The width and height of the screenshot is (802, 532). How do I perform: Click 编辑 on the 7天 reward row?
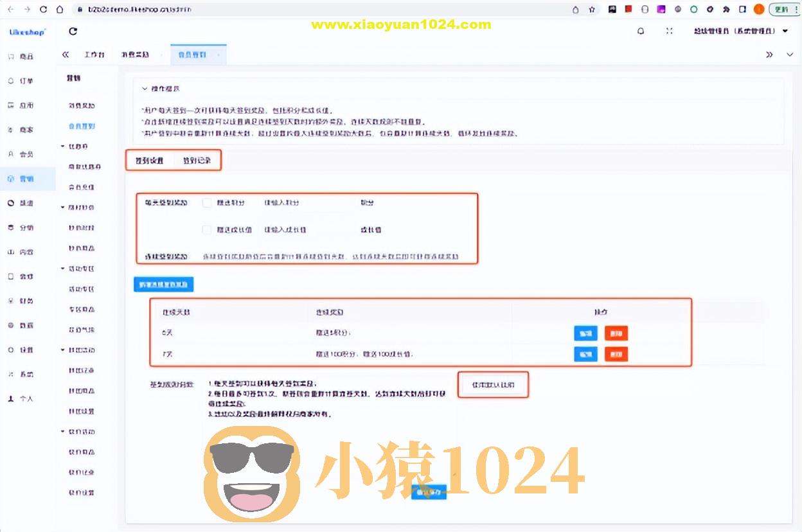[585, 354]
